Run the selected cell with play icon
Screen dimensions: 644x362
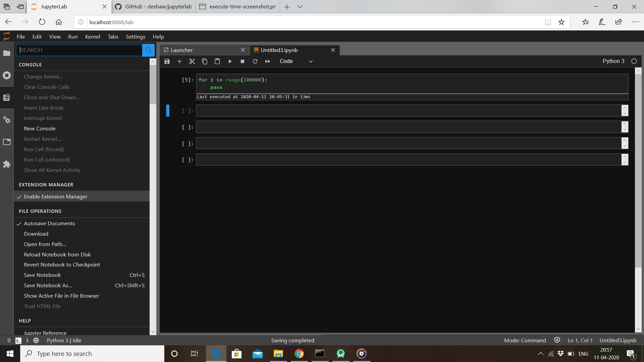point(230,61)
